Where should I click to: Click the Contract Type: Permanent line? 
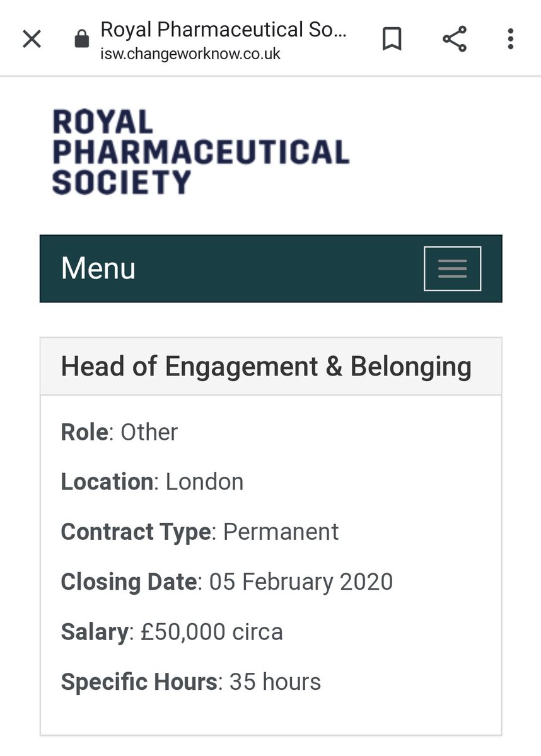[200, 532]
